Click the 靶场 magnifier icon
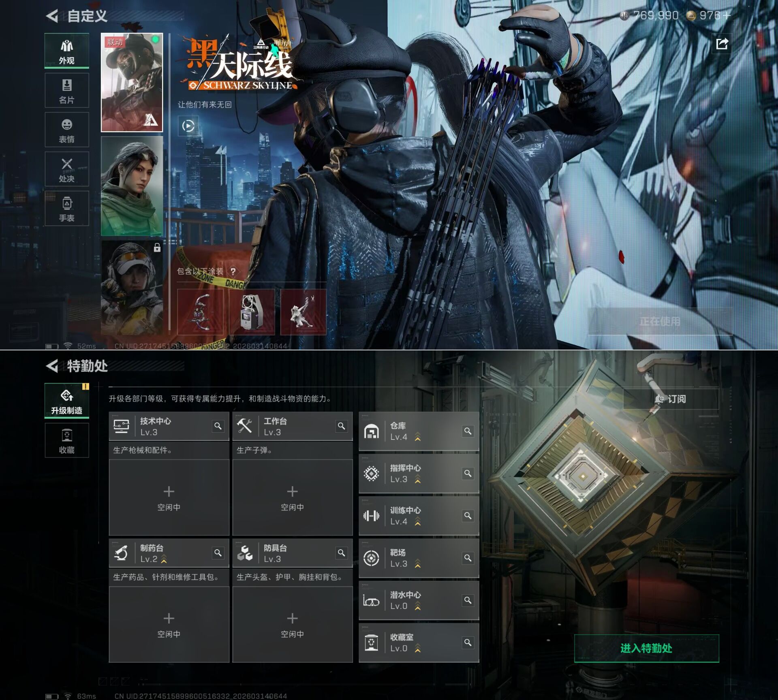Image resolution: width=778 pixels, height=700 pixels. point(468,558)
